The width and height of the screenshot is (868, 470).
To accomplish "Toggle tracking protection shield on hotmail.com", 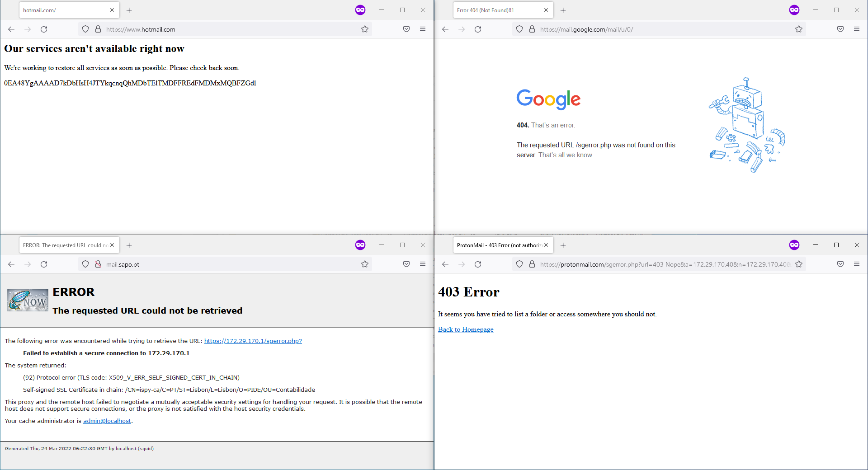I will click(85, 29).
